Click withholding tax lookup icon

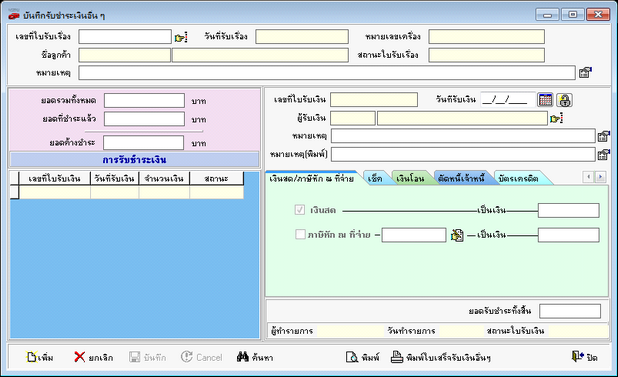pos(457,235)
